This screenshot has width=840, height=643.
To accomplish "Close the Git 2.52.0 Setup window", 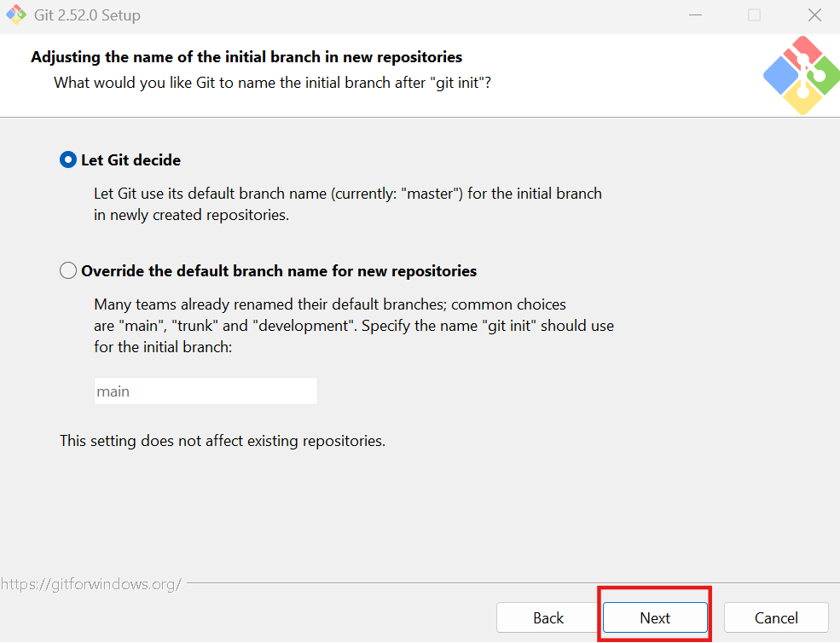I will pyautogui.click(x=814, y=15).
